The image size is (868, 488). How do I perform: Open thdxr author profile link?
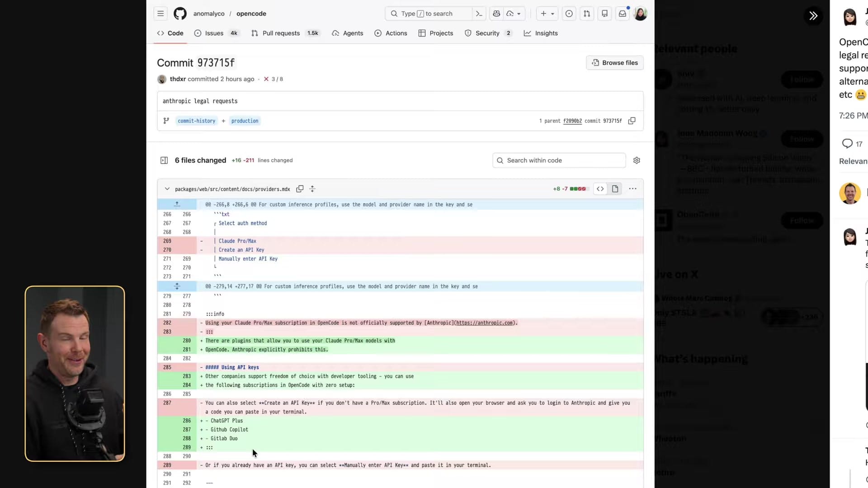click(x=178, y=79)
